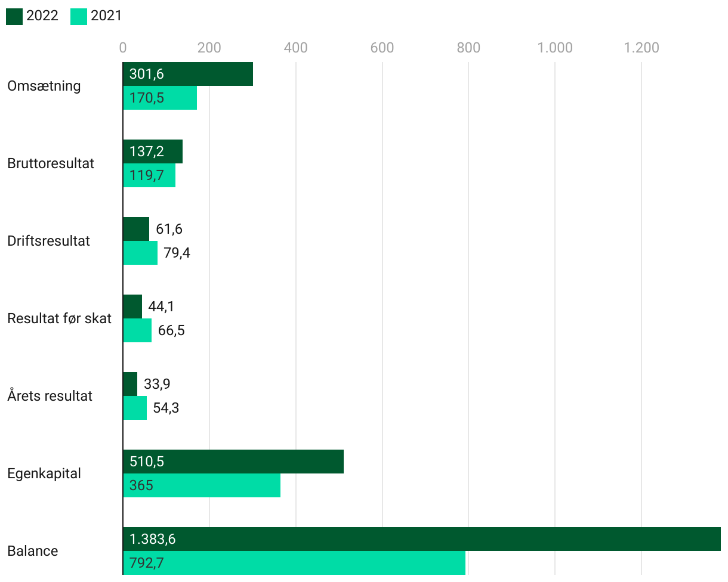Click the 1.000 tick on the axis
Viewport: 728px width, 582px height.
tap(555, 48)
